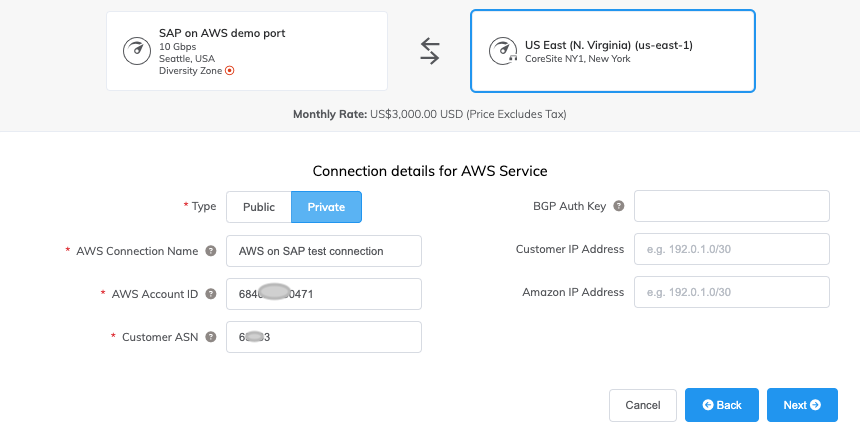Select the US East (N. Virginia) card

pos(613,51)
